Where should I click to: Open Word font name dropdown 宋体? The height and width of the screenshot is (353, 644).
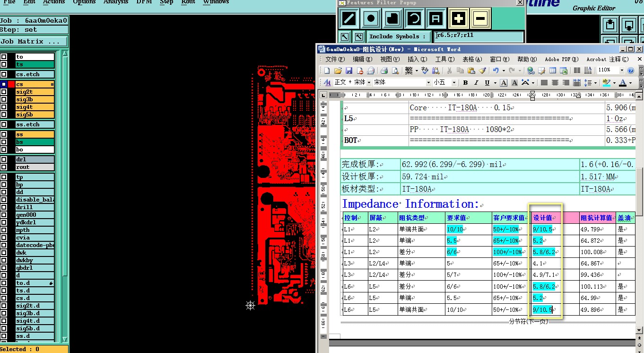[x=428, y=82]
